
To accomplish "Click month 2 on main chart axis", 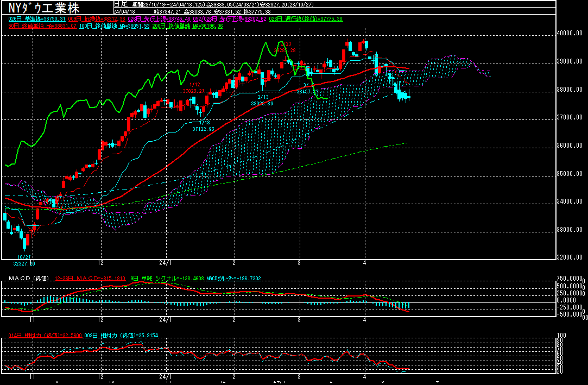I will (x=234, y=263).
